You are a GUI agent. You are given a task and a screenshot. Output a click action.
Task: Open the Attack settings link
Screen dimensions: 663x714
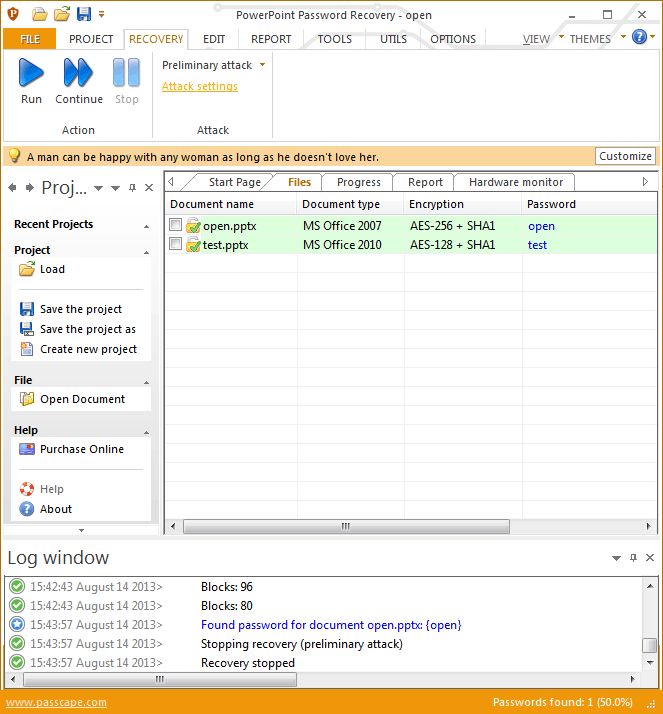point(200,87)
